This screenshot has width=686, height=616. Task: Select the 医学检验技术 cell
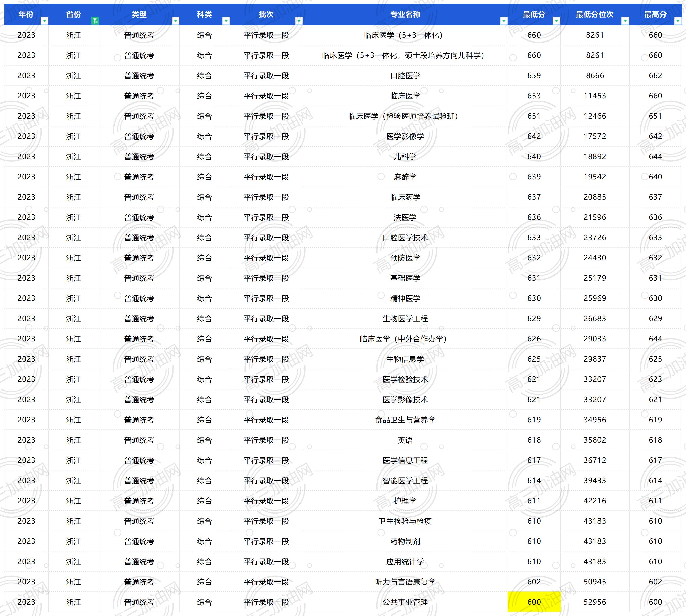coord(405,379)
